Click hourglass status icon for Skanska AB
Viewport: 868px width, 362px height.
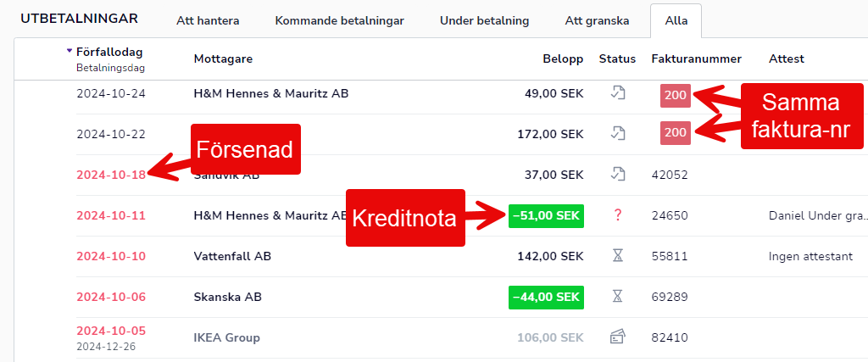(x=617, y=297)
